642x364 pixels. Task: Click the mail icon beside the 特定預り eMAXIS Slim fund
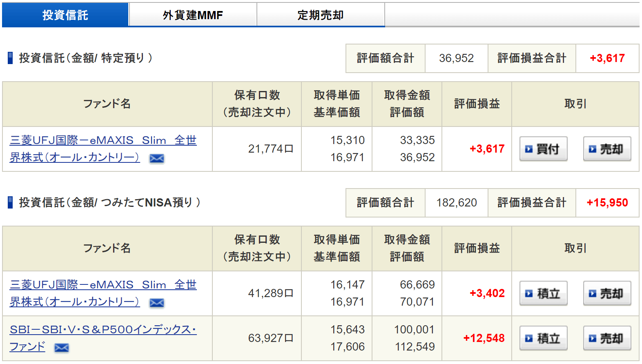pyautogui.click(x=157, y=158)
